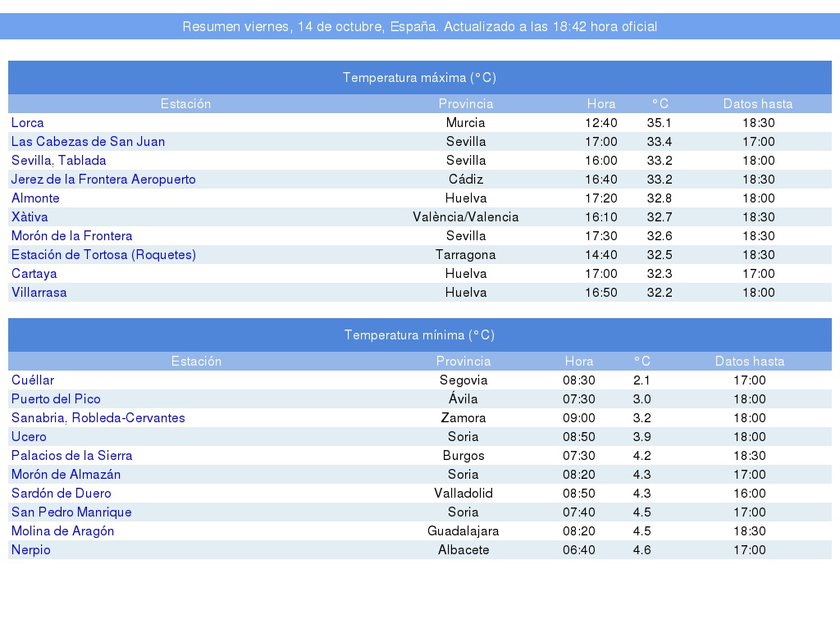Select the 35.1 temperature value for Lorca

click(659, 123)
